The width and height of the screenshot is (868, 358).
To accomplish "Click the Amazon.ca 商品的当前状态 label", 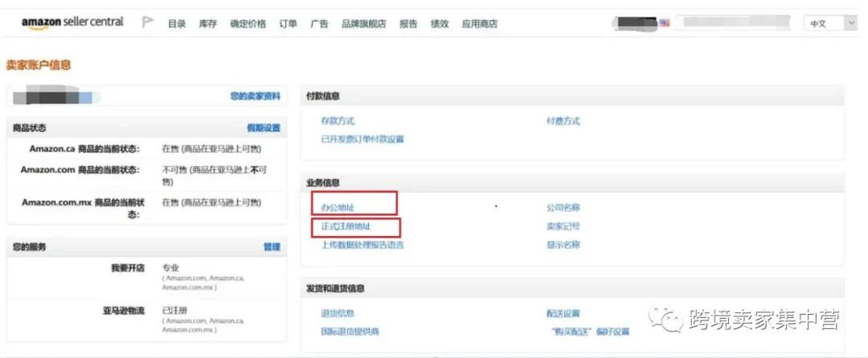I will pyautogui.click(x=84, y=148).
